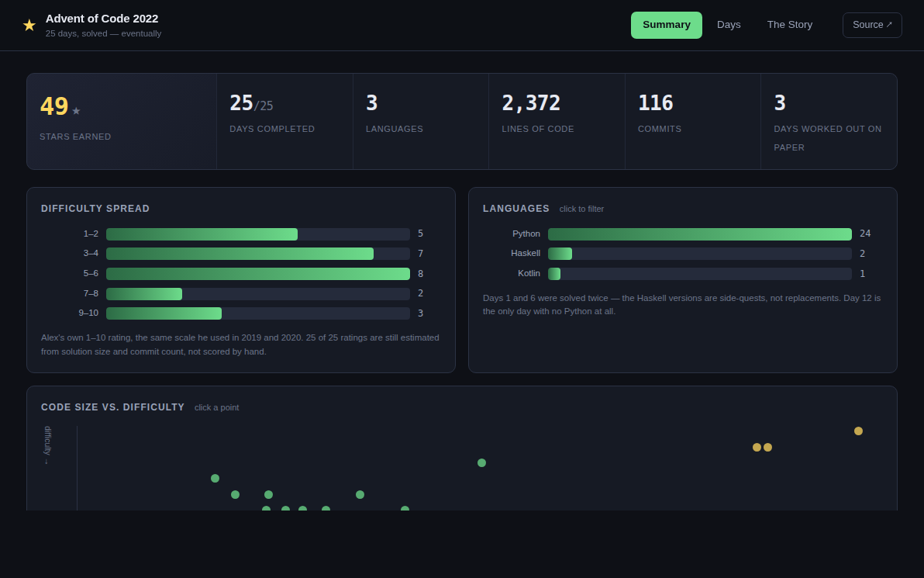The width and height of the screenshot is (924, 578).
Task: Click the '116' commits value
Action: point(655,103)
